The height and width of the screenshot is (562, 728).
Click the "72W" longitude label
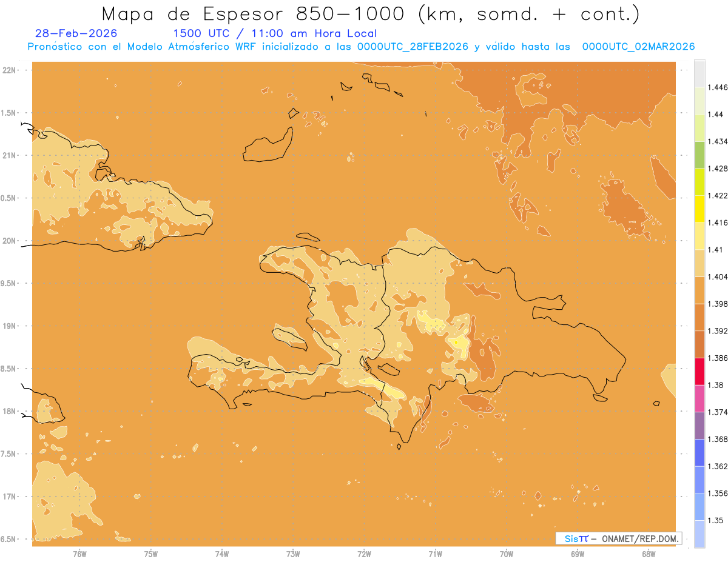[365, 554]
